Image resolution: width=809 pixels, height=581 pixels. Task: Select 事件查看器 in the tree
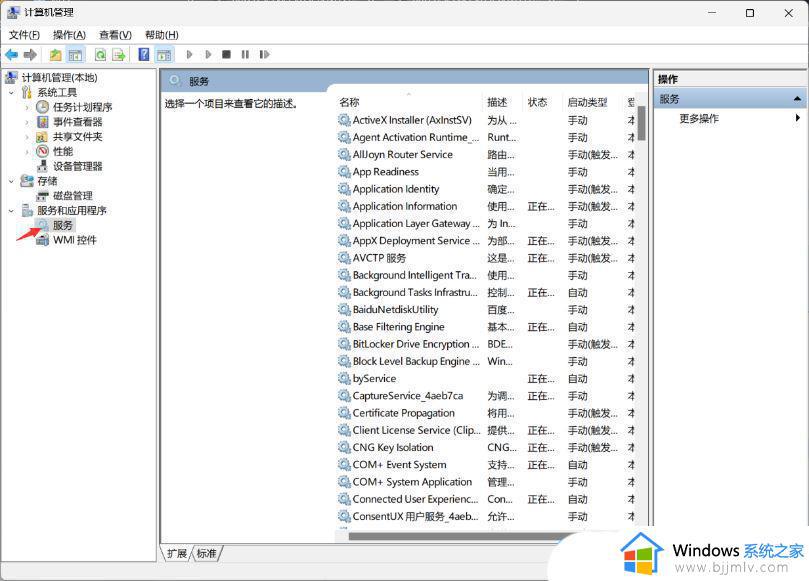[77, 122]
